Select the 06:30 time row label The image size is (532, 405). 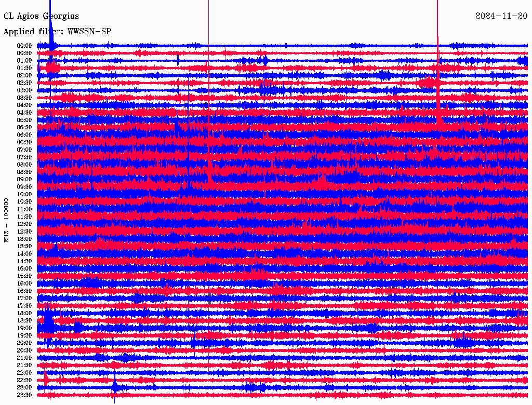[x=24, y=142]
